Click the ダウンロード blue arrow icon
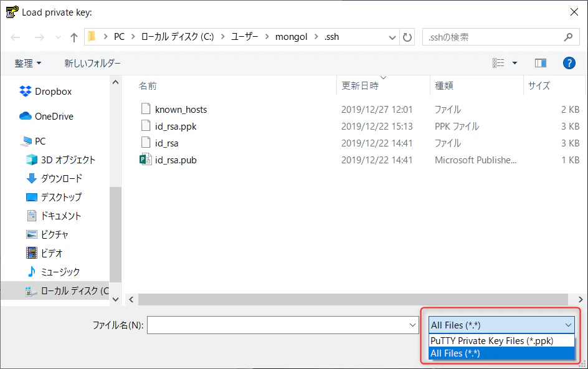 point(32,178)
